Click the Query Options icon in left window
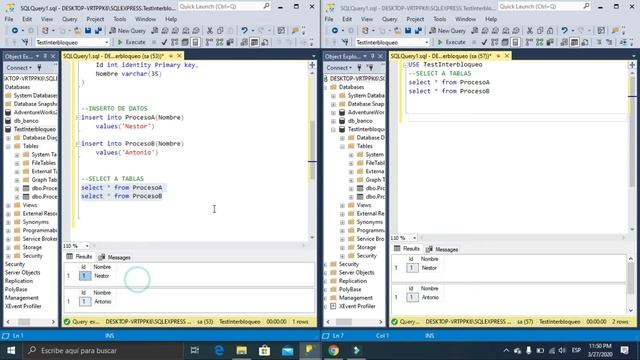 click(x=185, y=42)
